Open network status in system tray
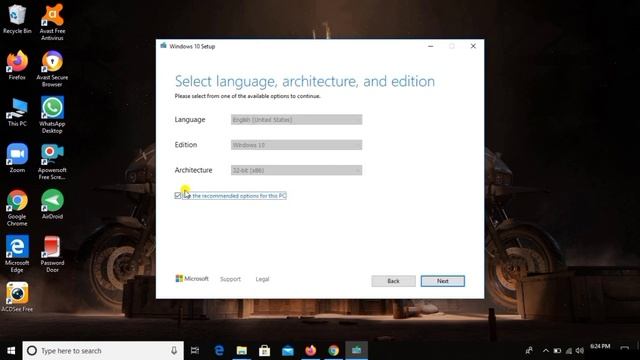The height and width of the screenshot is (360, 640). tap(569, 351)
